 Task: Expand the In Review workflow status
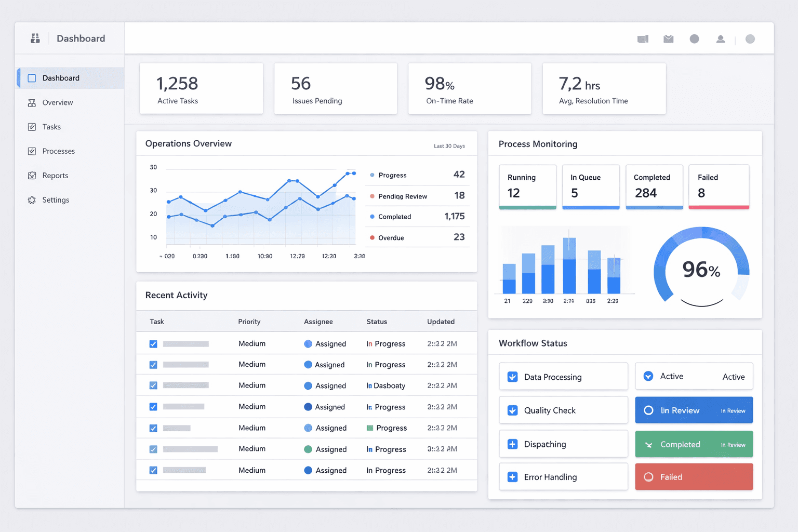point(694,410)
